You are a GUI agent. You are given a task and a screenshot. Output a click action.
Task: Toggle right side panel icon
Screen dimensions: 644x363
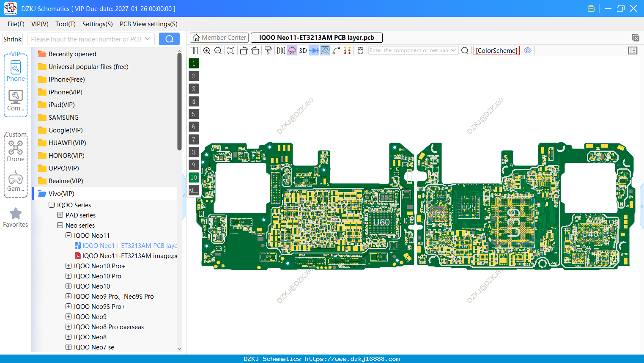tap(633, 50)
